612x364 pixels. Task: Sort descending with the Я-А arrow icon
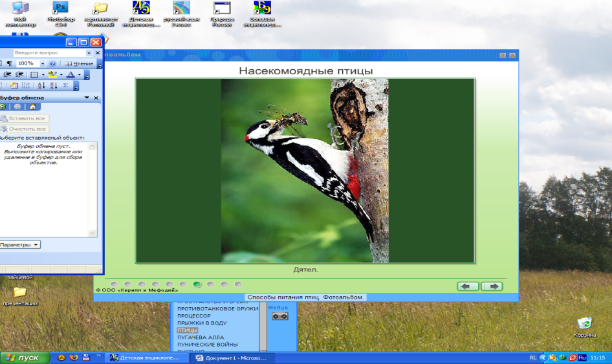tap(54, 85)
